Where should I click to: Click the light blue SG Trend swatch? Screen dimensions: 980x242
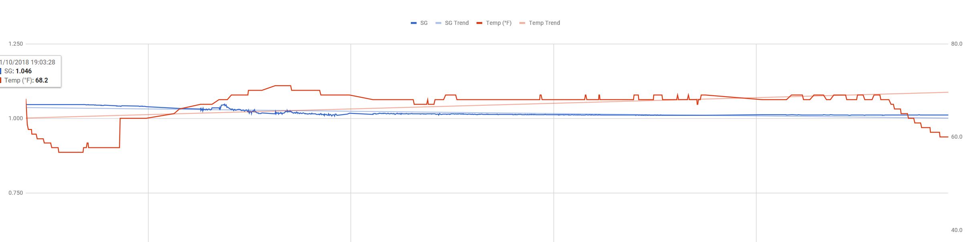click(x=438, y=23)
